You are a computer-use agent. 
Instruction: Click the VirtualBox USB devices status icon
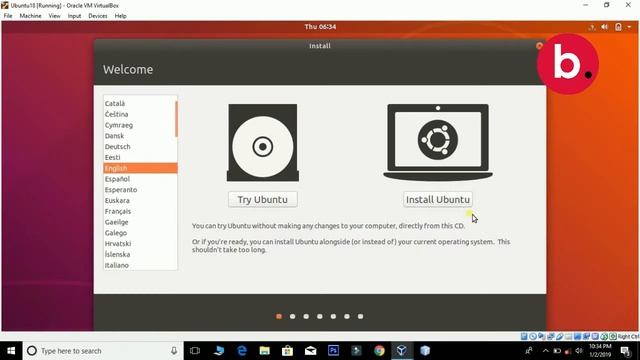pyautogui.click(x=560, y=337)
